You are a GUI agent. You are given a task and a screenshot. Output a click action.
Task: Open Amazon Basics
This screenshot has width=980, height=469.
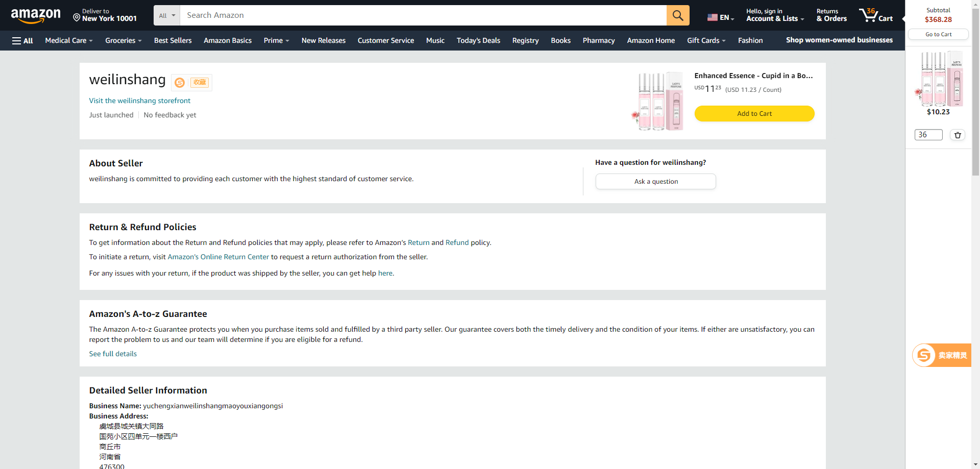point(228,40)
